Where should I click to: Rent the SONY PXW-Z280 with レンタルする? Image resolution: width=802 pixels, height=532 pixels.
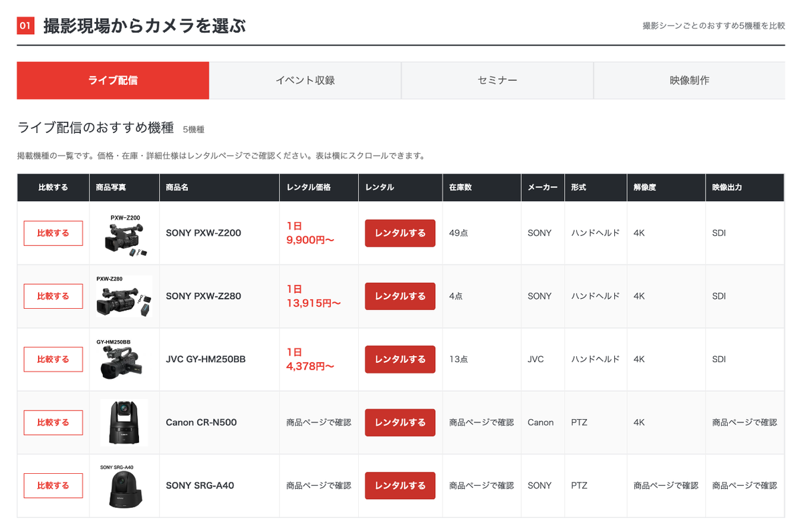coord(400,296)
